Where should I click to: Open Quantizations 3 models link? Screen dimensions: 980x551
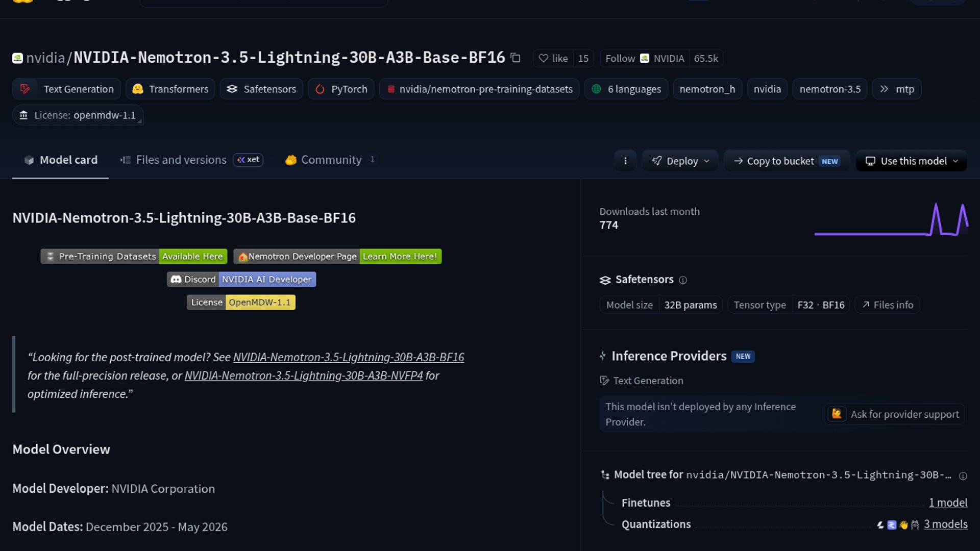pos(946,524)
